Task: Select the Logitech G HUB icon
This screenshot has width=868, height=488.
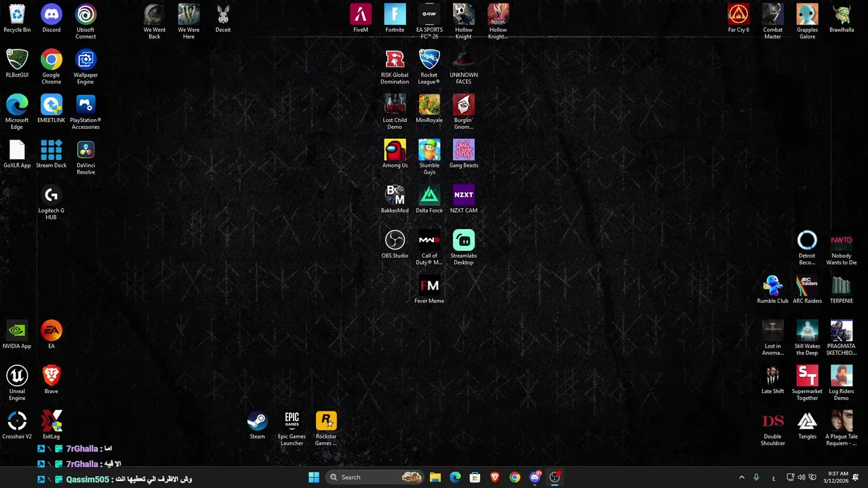Action: (x=52, y=203)
